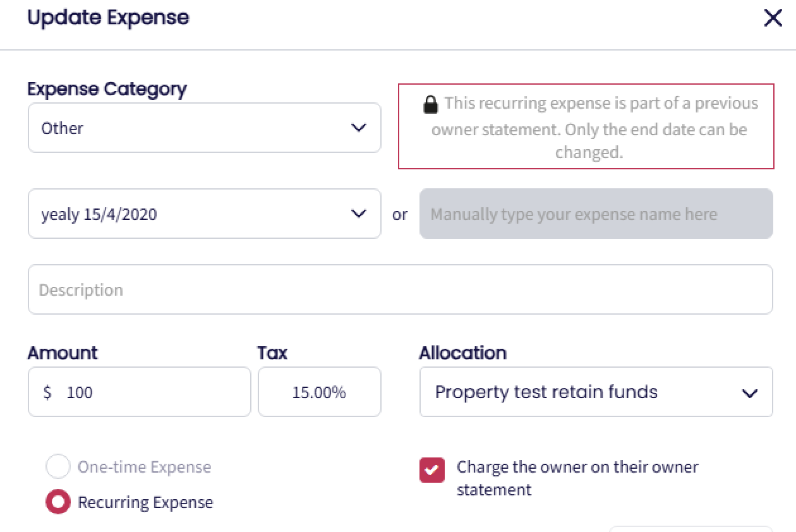796x532 pixels.
Task: Open the Expense Category dropdown showing Other
Action: tap(190, 128)
